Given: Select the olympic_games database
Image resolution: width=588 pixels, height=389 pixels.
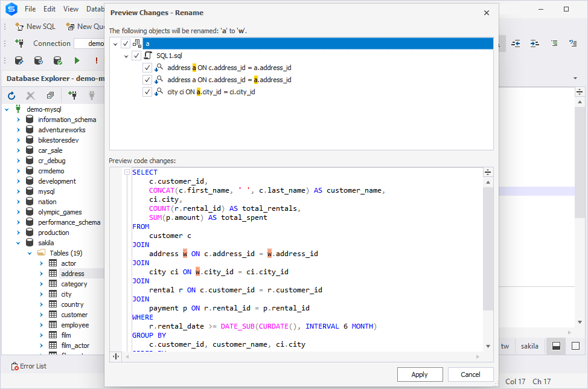Looking at the screenshot, I should pos(60,212).
